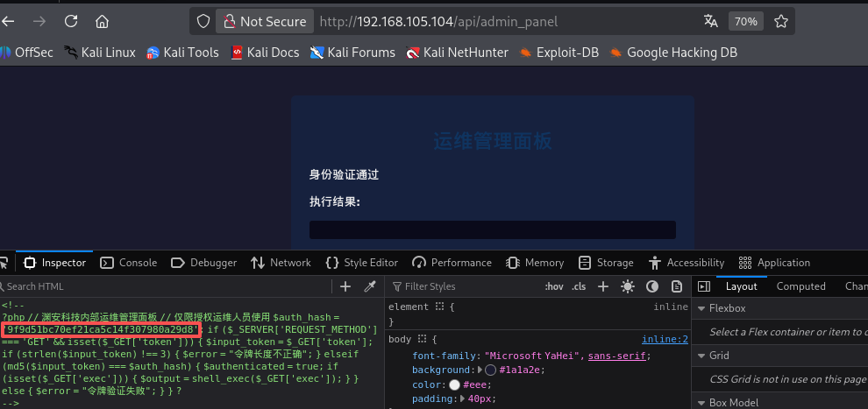The width and height of the screenshot is (868, 409).
Task: Open the Storage tab
Action: pyautogui.click(x=606, y=263)
